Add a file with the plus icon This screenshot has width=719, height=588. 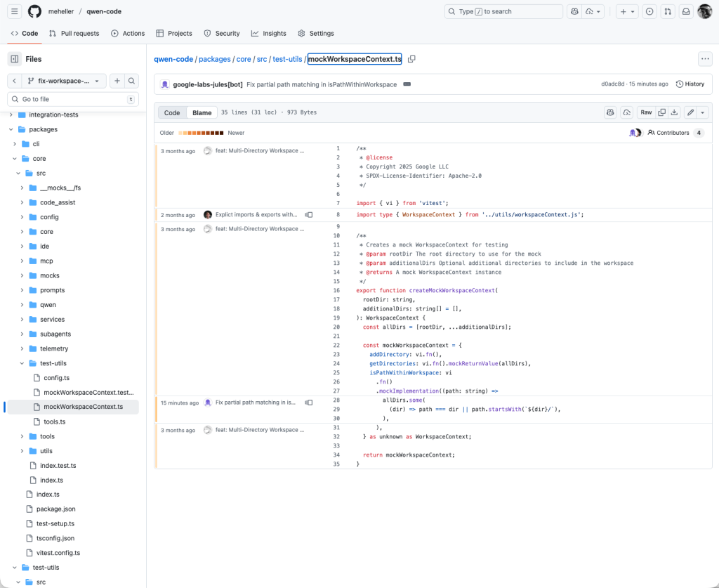tap(117, 81)
